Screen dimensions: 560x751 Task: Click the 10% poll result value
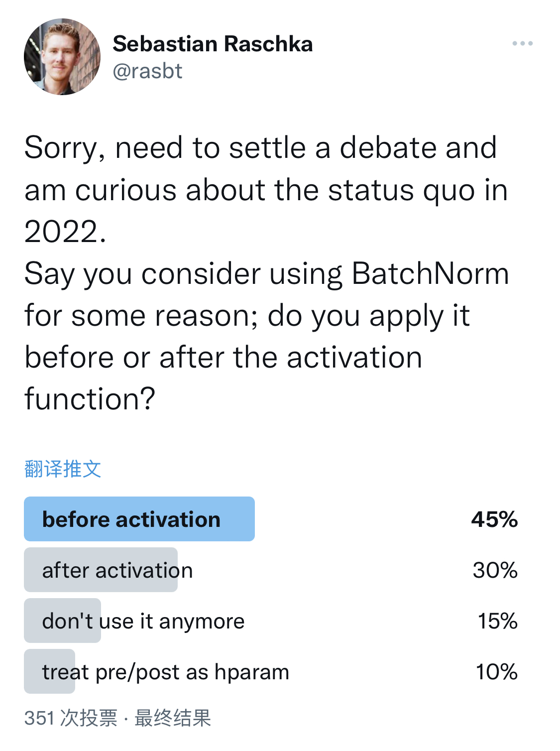click(497, 672)
